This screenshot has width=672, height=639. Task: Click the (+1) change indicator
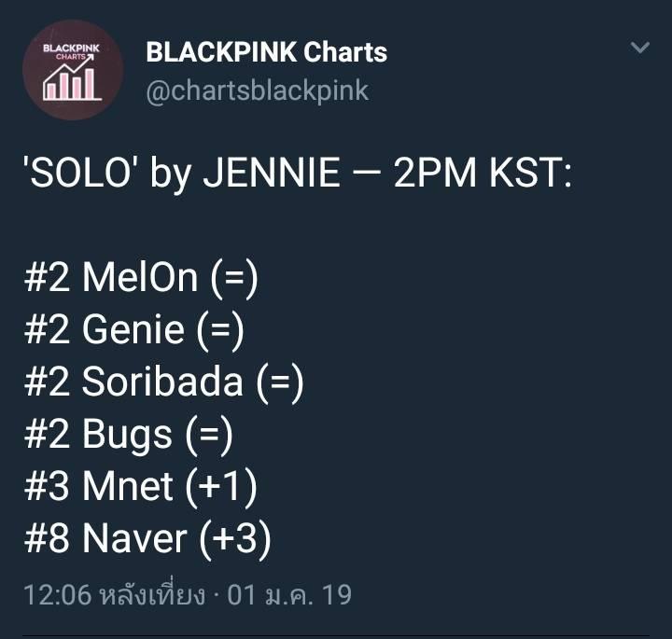click(x=221, y=488)
